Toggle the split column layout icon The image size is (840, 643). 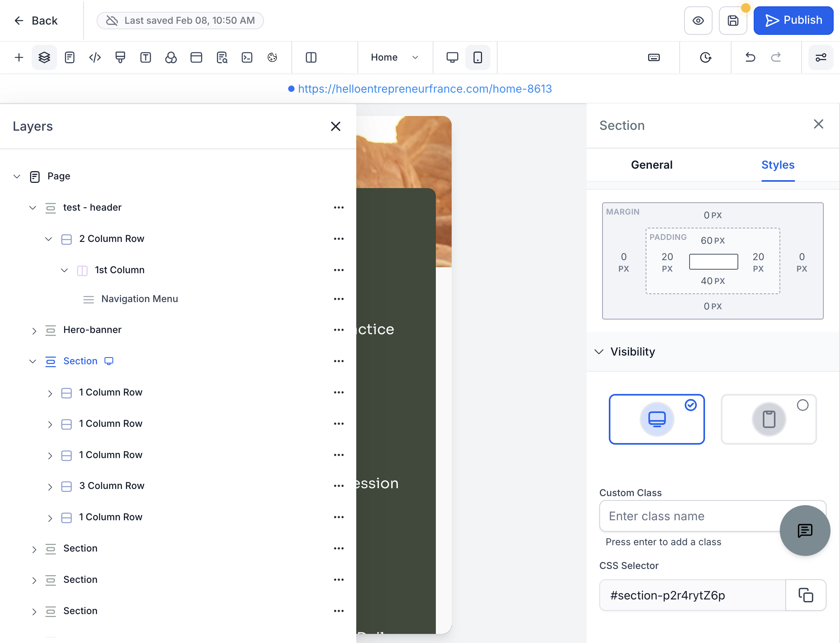pos(311,57)
